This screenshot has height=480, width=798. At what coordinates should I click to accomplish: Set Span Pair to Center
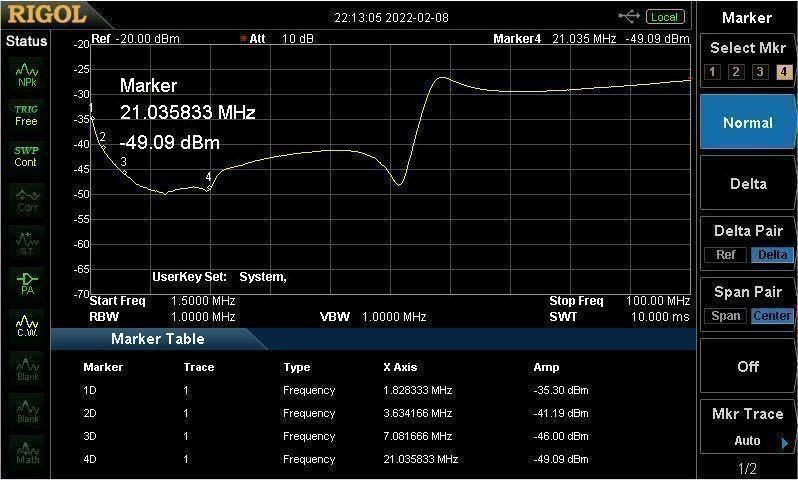tap(772, 316)
